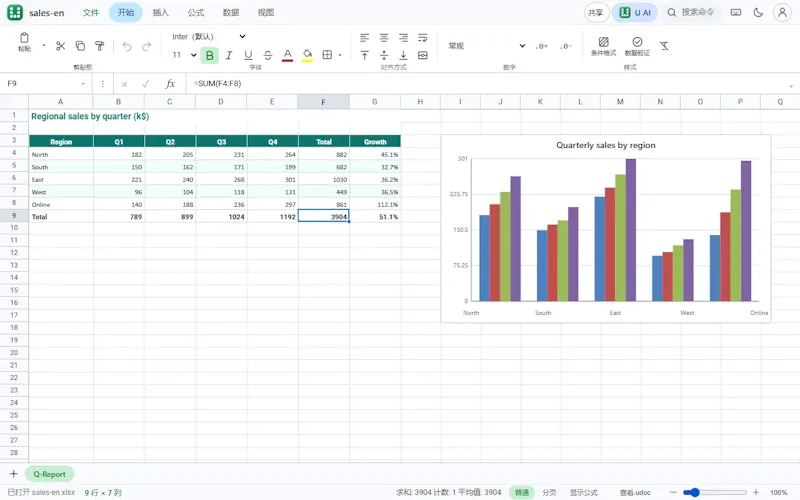Open the number format 常规 dropdown

click(x=486, y=46)
